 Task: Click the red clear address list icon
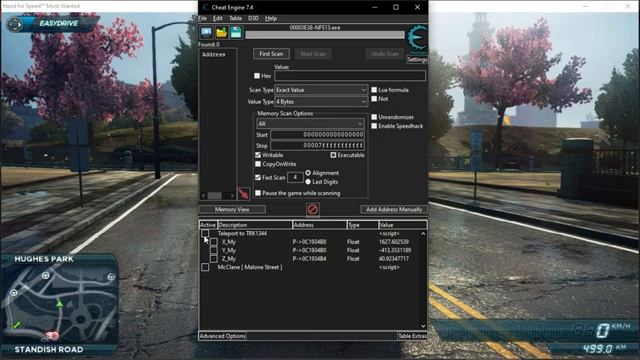point(313,209)
